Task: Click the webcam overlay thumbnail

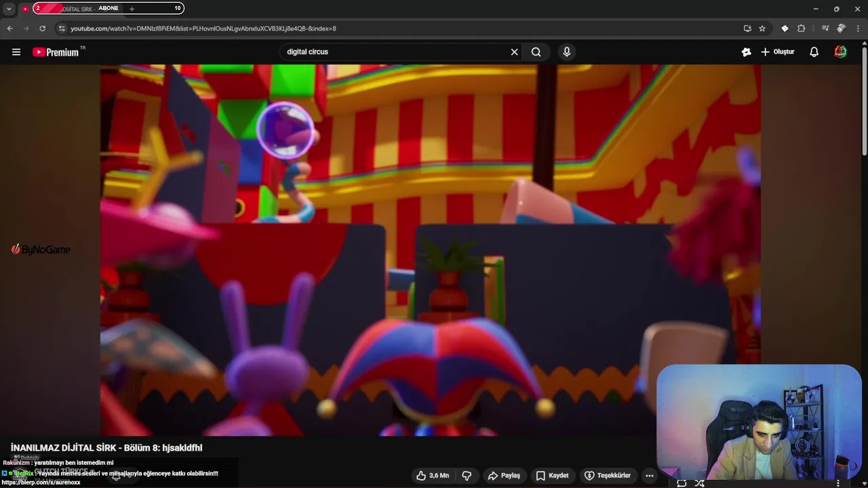Action: tap(759, 422)
